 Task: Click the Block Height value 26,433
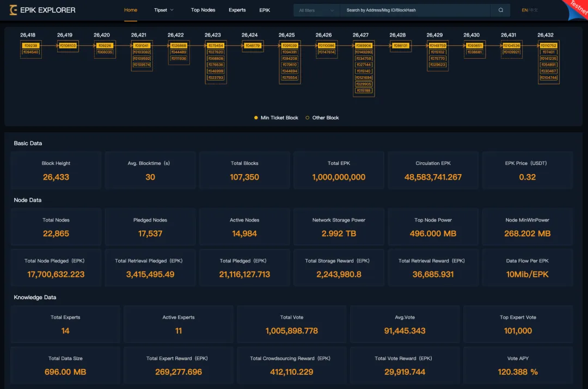click(x=56, y=177)
